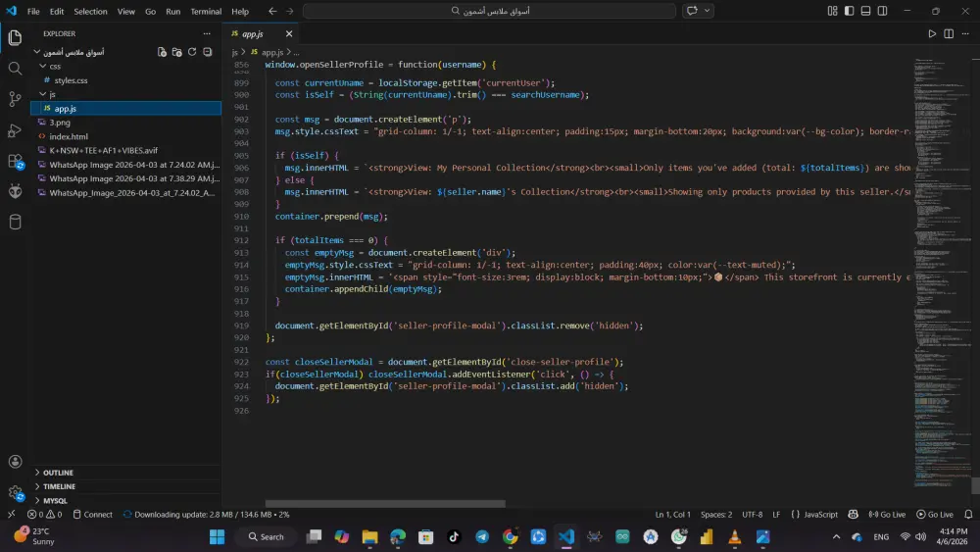Open editor more actions ellipsis

point(965,33)
